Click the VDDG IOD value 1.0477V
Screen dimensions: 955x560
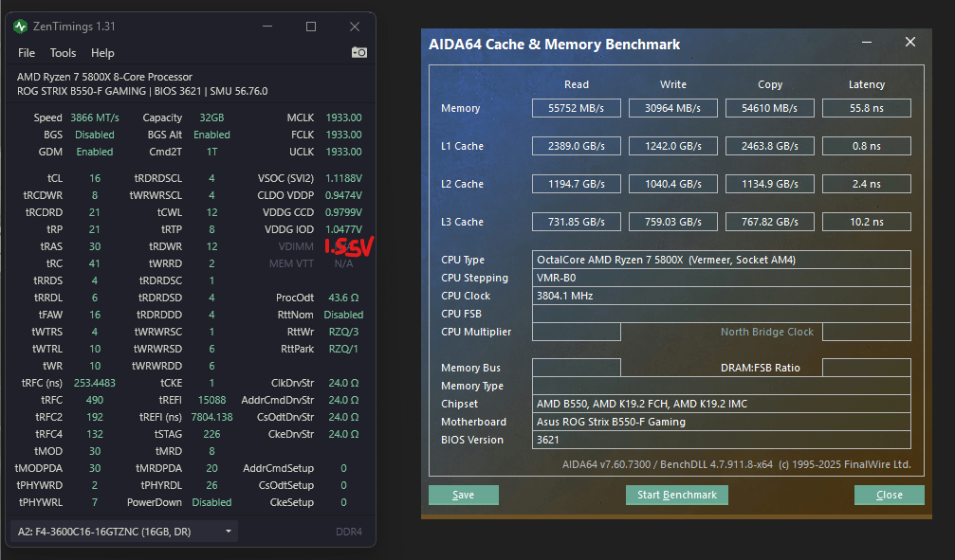coord(343,229)
